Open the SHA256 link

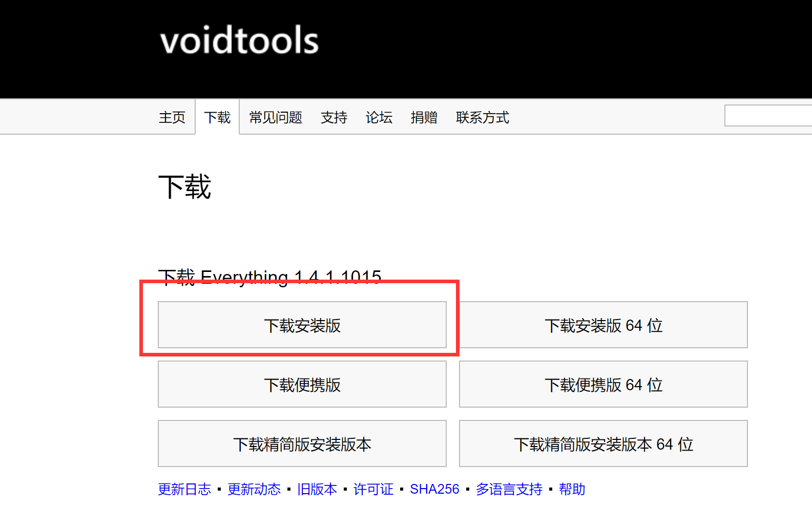434,489
